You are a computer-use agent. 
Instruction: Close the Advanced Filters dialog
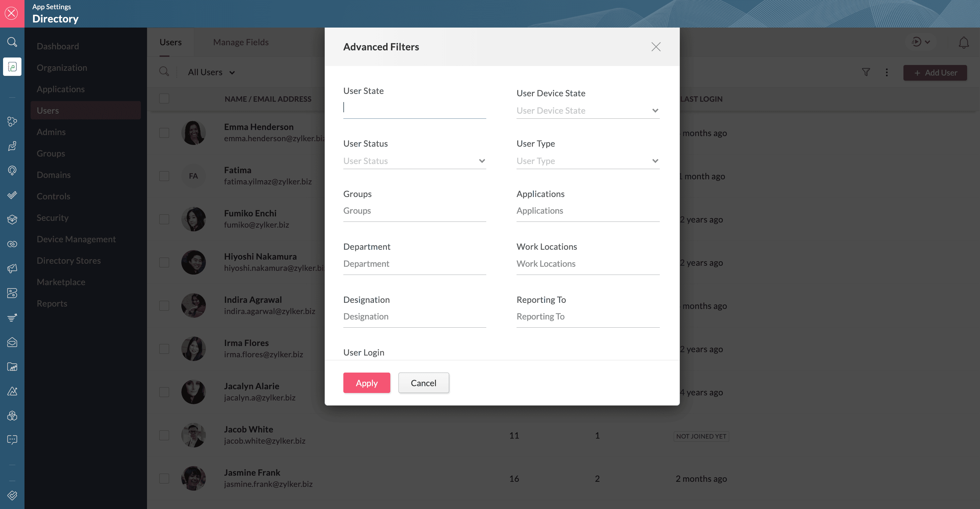655,47
